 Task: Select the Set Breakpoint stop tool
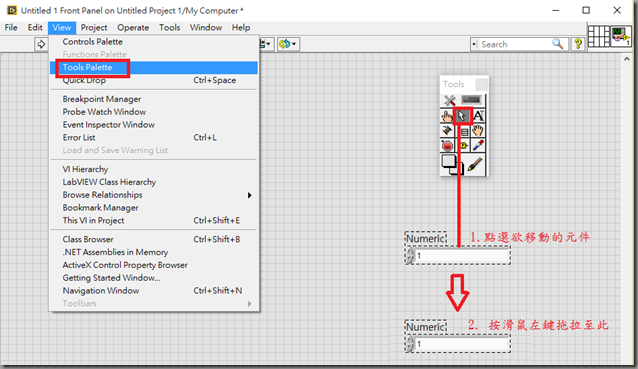pos(447,145)
